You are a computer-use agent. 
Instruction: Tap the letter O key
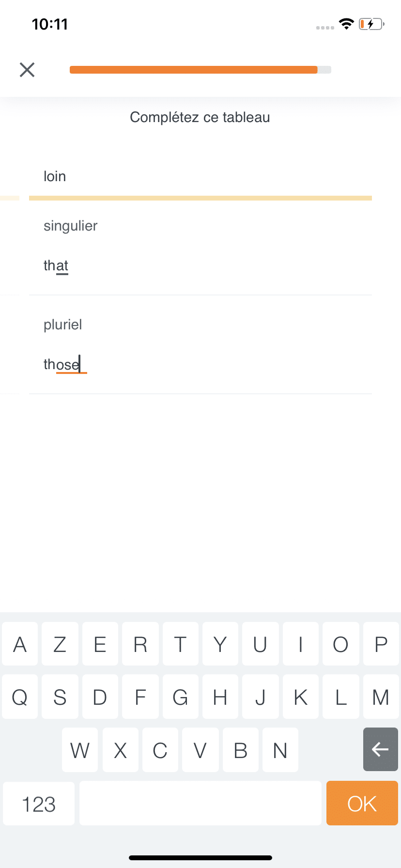coord(341,644)
